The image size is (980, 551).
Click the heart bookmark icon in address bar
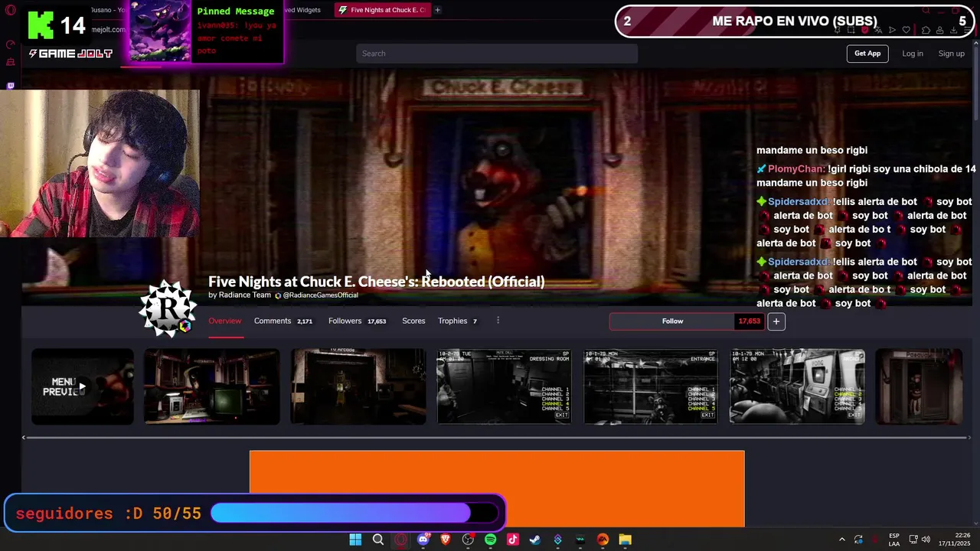[x=906, y=31]
